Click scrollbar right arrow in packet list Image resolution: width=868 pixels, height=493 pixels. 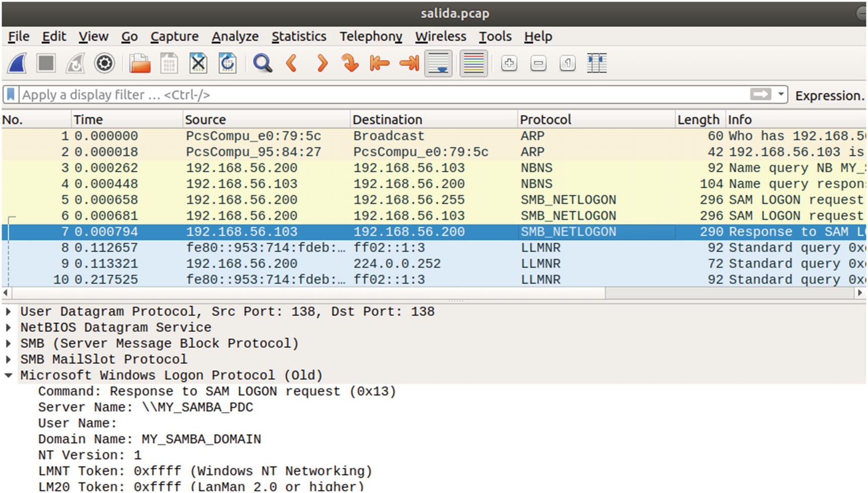859,293
